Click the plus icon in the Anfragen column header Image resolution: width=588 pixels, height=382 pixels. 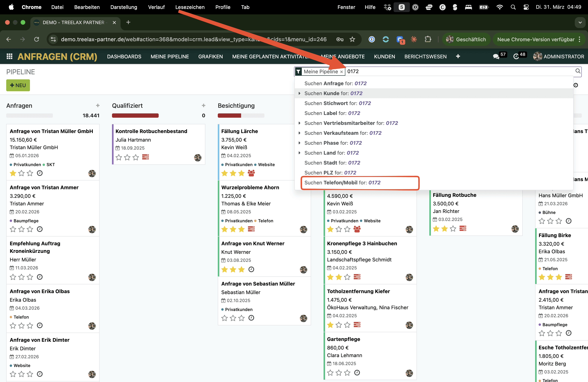pyautogui.click(x=98, y=105)
